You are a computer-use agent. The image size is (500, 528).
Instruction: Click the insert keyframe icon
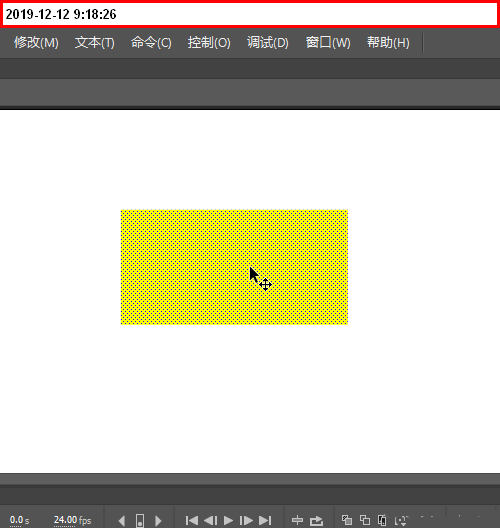coord(140,521)
